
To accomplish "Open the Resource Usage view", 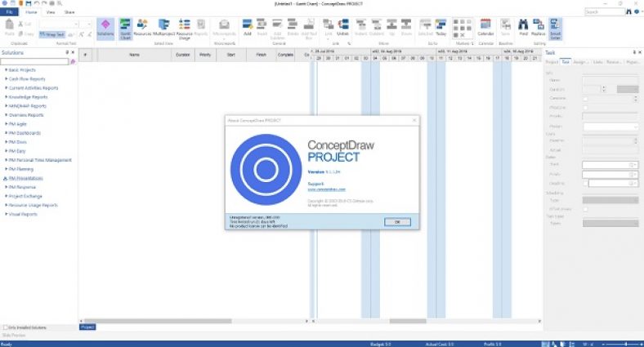I will click(185, 29).
